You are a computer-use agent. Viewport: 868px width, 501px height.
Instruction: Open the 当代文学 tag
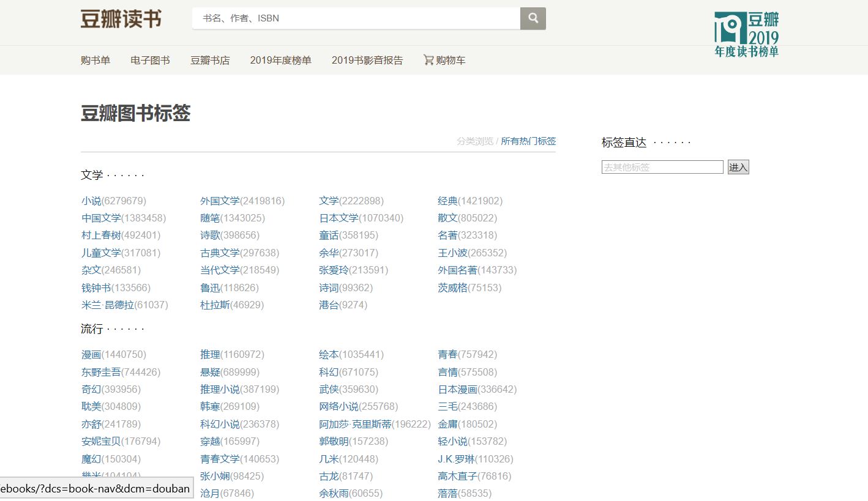tap(220, 270)
